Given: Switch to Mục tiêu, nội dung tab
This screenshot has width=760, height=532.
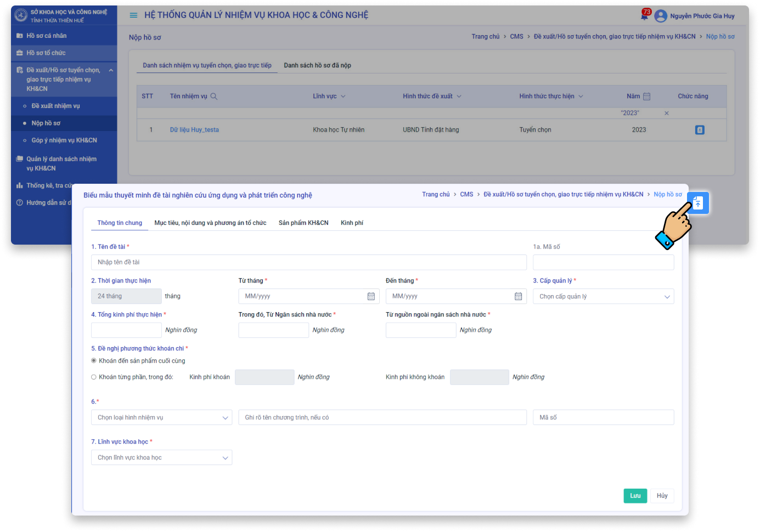Looking at the screenshot, I should point(210,223).
